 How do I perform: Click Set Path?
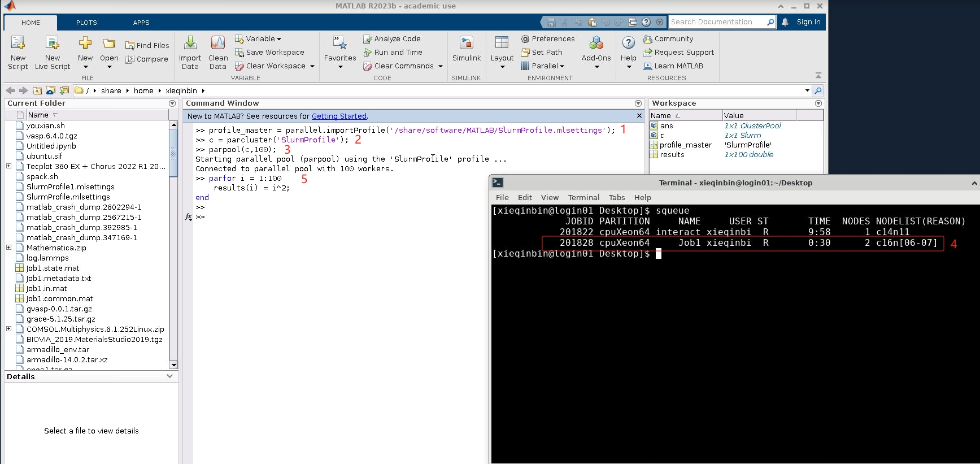[542, 52]
